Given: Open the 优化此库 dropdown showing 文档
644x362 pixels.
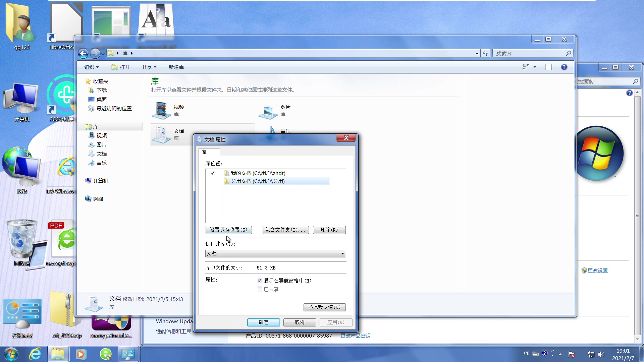Looking at the screenshot, I should tap(275, 253).
